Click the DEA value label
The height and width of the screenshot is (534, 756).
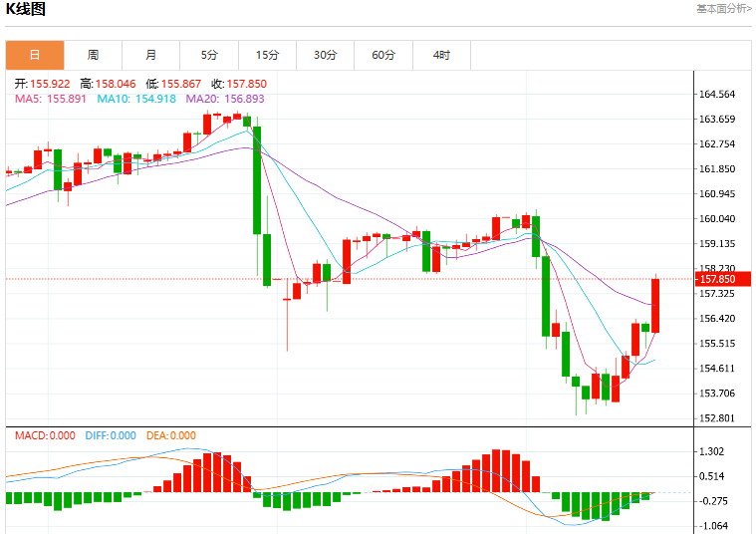click(171, 435)
